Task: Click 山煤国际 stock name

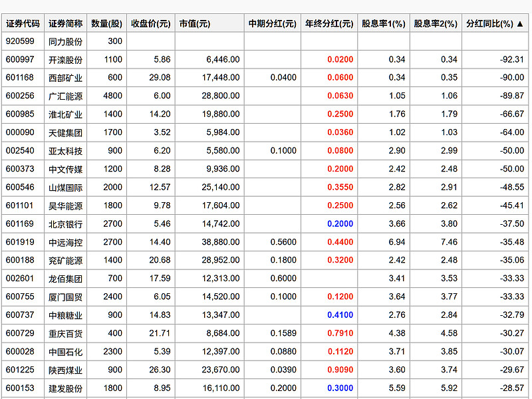Action: coord(65,188)
